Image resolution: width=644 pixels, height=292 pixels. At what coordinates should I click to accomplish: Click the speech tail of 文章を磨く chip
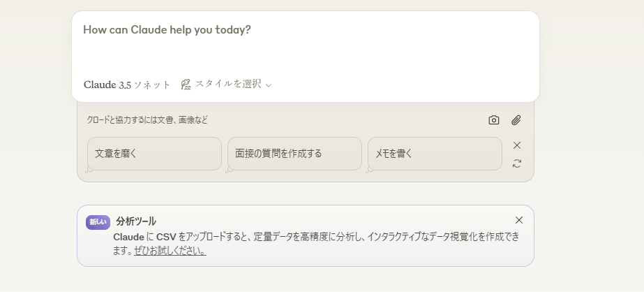coord(89,170)
